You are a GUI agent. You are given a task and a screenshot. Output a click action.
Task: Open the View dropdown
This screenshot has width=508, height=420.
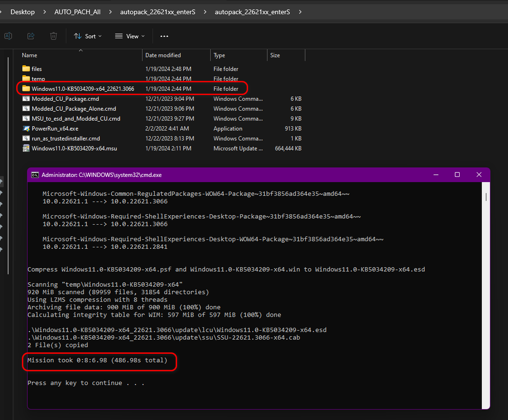click(x=130, y=36)
